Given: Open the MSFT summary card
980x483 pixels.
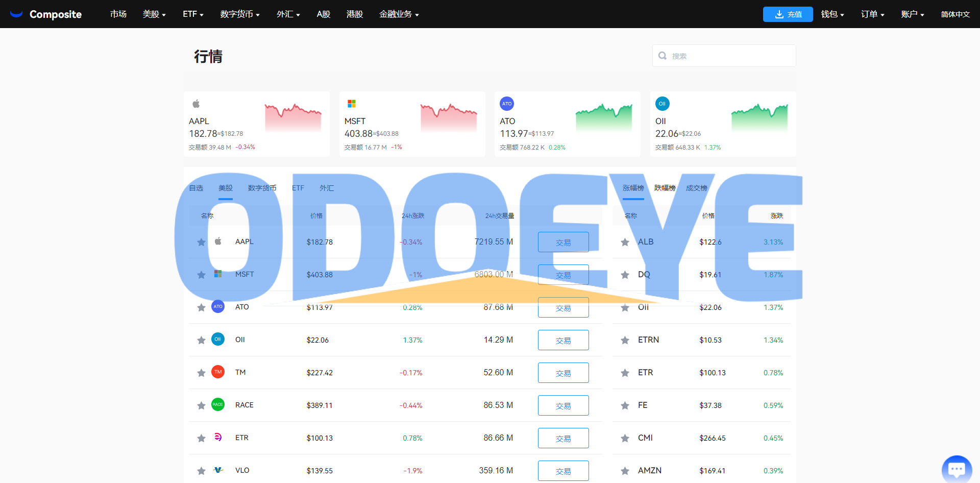Looking at the screenshot, I should click(412, 124).
